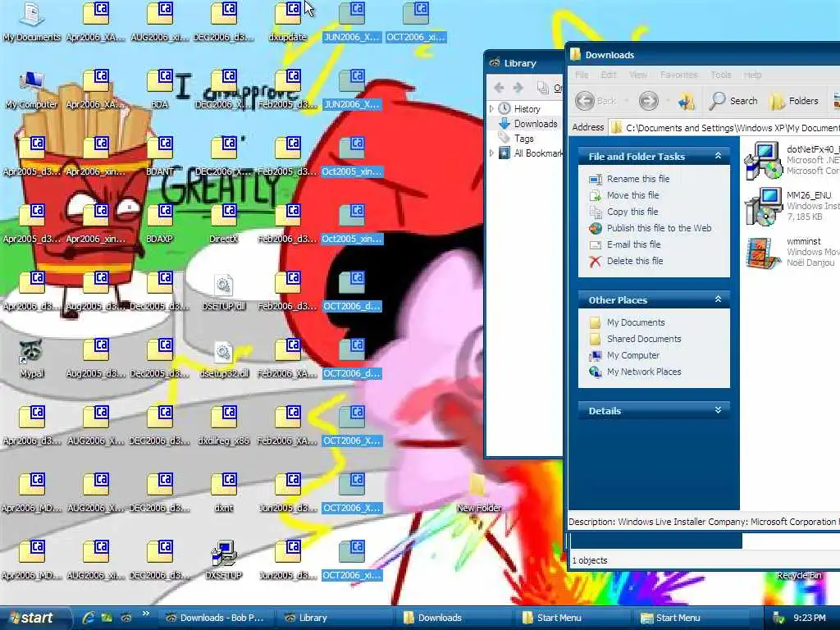Go to My Network Places link
This screenshot has height=630, width=840.
tap(643, 372)
